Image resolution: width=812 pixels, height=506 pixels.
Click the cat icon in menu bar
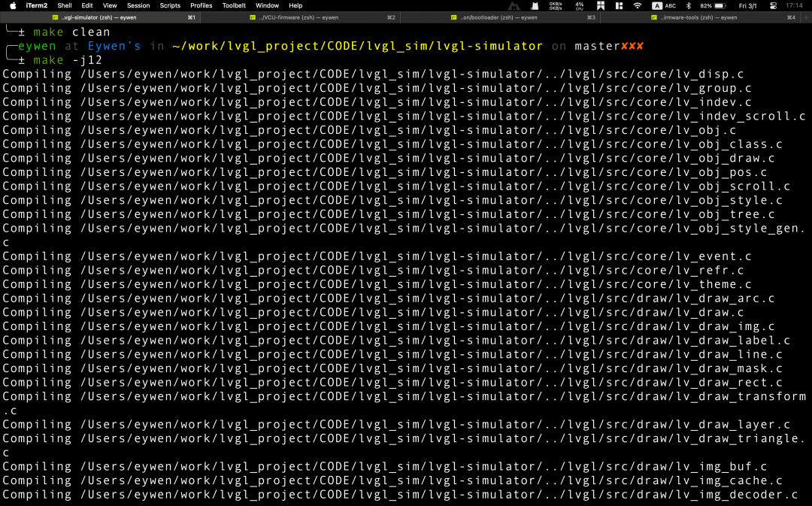(534, 5)
